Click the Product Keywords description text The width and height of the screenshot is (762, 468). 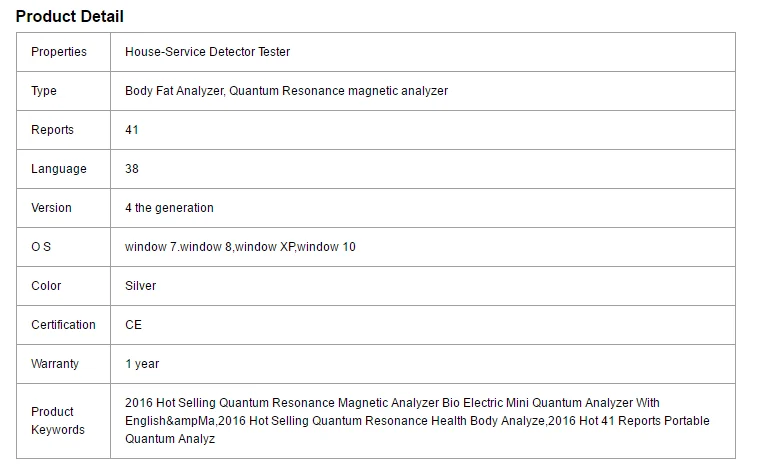(x=417, y=421)
